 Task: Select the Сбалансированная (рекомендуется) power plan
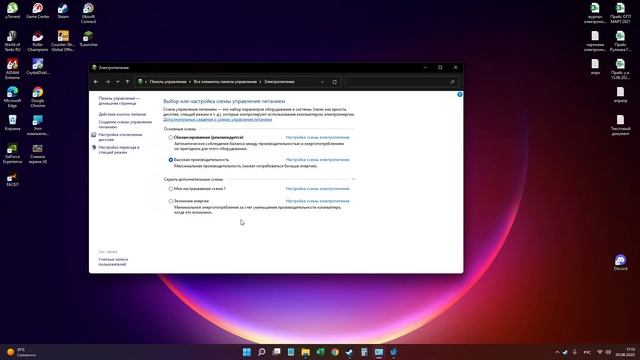point(171,138)
